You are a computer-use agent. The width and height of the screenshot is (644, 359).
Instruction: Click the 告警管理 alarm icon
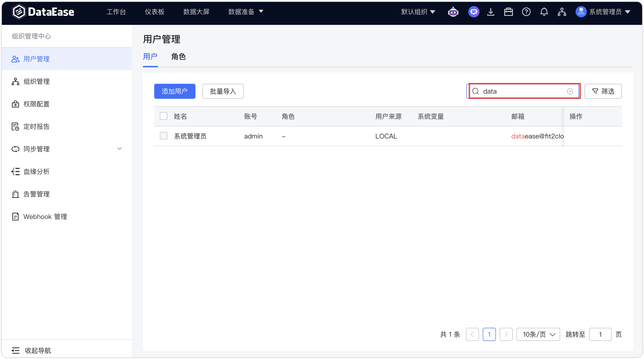click(x=15, y=194)
